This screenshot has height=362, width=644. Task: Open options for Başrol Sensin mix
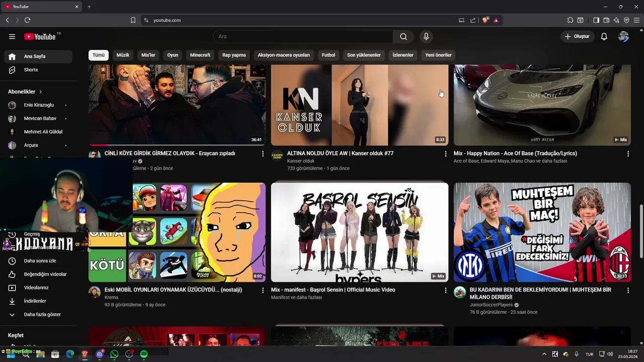(x=445, y=290)
